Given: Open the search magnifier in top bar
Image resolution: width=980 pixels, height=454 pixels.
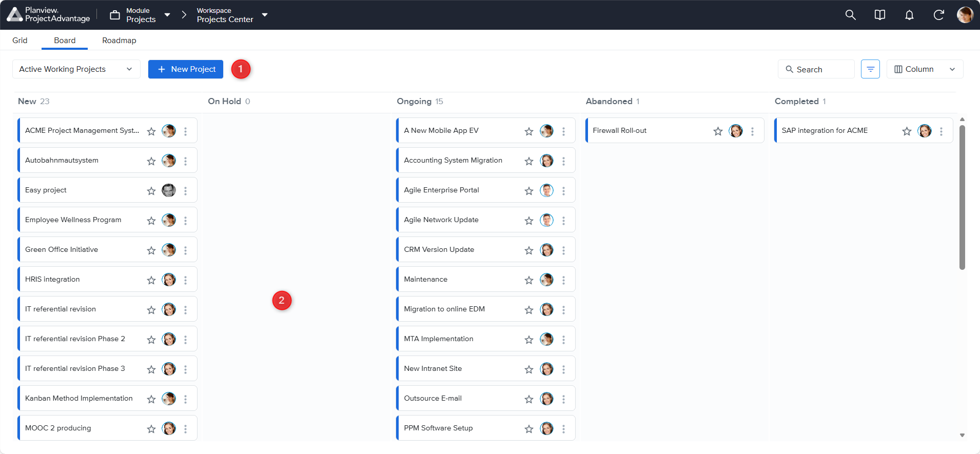Looking at the screenshot, I should 850,15.
